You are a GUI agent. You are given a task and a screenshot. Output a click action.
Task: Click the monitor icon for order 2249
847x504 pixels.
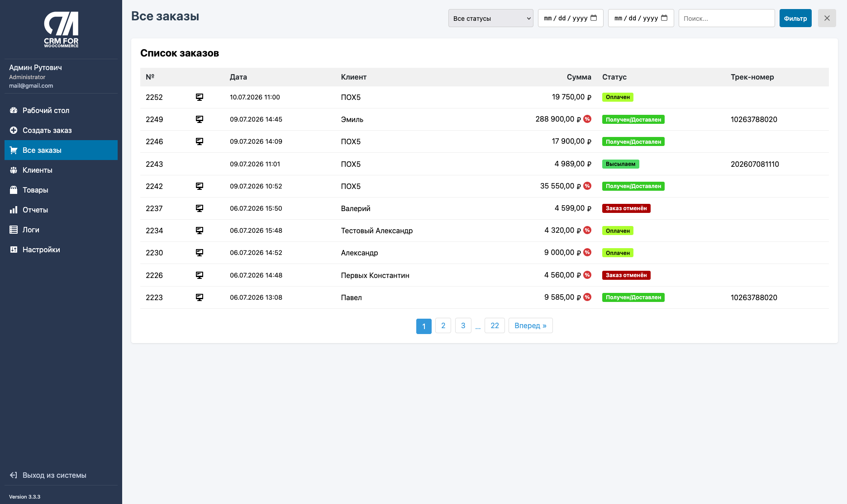point(200,119)
